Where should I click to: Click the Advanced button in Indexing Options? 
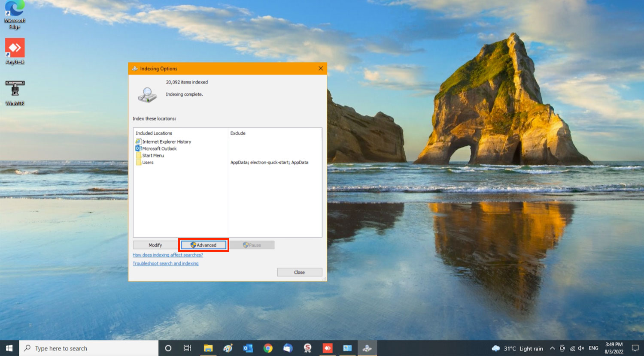pos(204,245)
